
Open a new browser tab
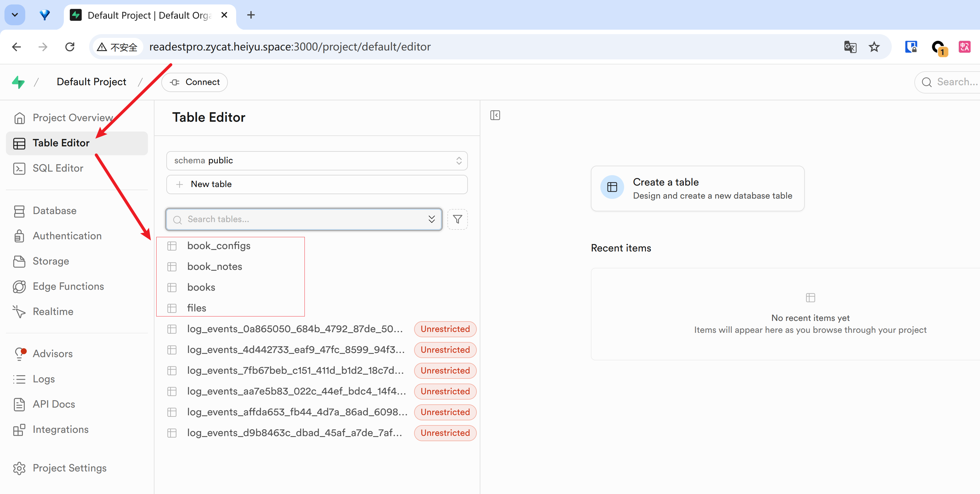251,15
